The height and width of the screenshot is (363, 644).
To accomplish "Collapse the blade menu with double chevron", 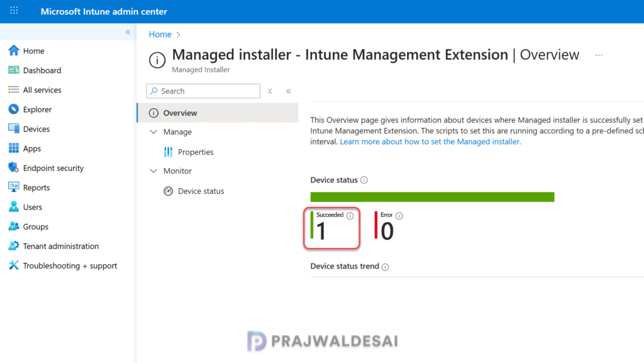I will click(288, 91).
